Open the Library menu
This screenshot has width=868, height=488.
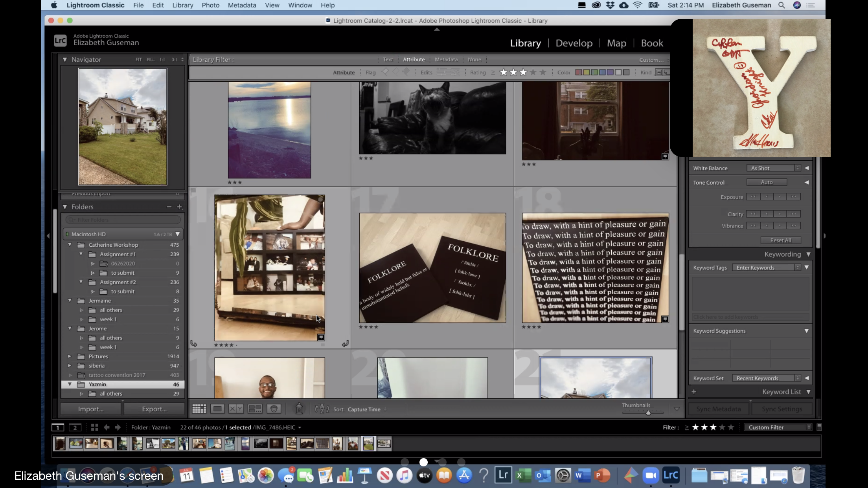coord(182,5)
